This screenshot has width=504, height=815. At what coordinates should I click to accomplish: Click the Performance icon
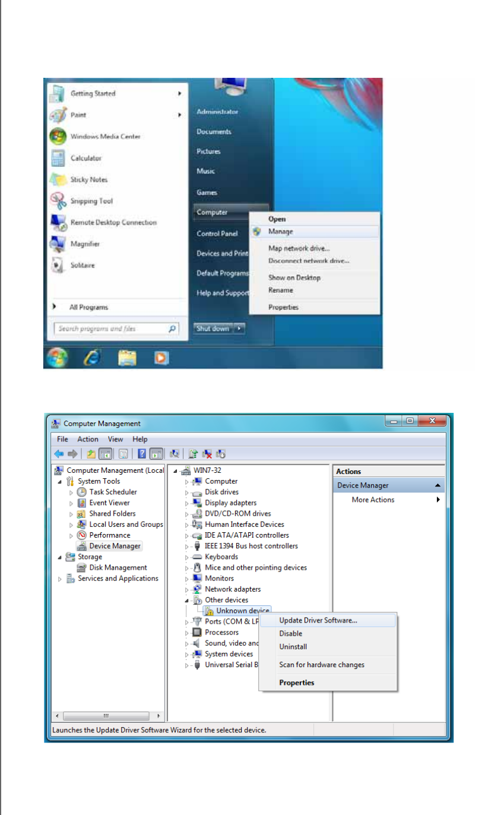tap(83, 535)
